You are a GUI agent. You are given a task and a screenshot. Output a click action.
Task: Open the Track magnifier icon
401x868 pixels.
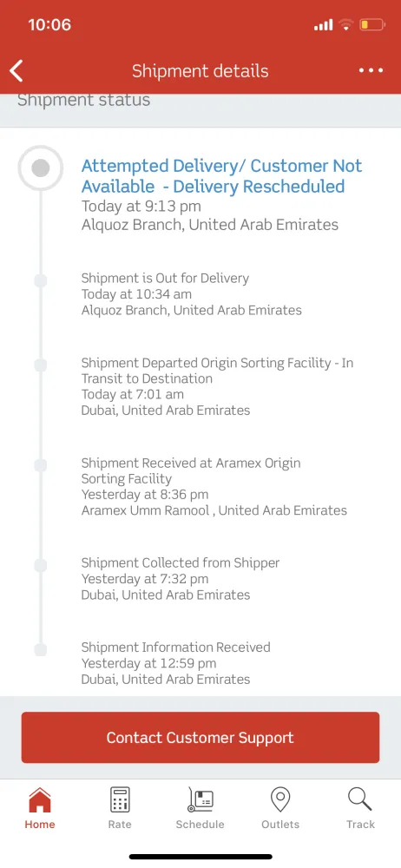coord(360,800)
